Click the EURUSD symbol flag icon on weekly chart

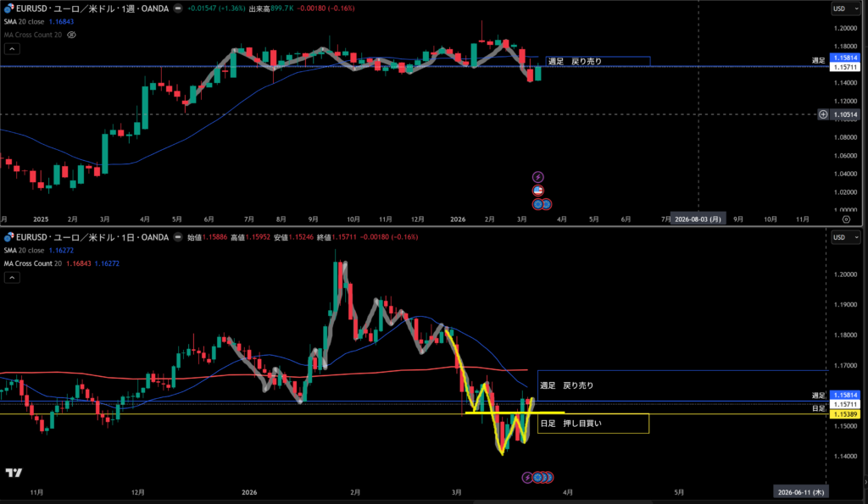(8, 8)
